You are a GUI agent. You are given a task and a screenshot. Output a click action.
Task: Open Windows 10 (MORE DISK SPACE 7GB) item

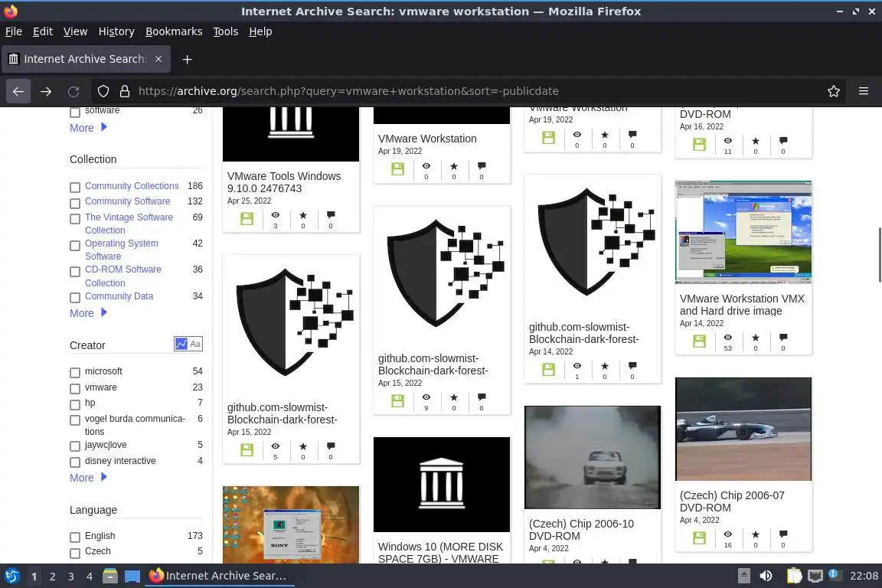(x=440, y=553)
